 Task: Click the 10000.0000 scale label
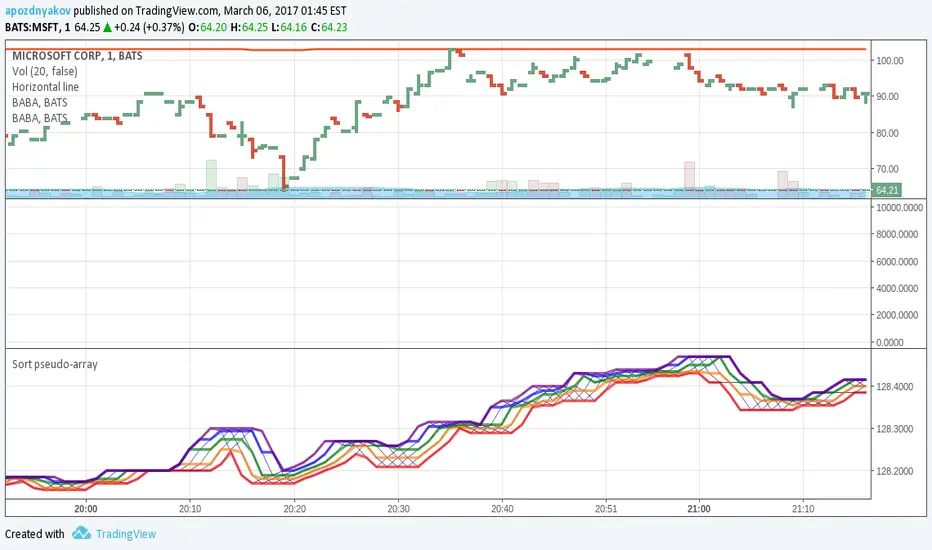click(900, 208)
